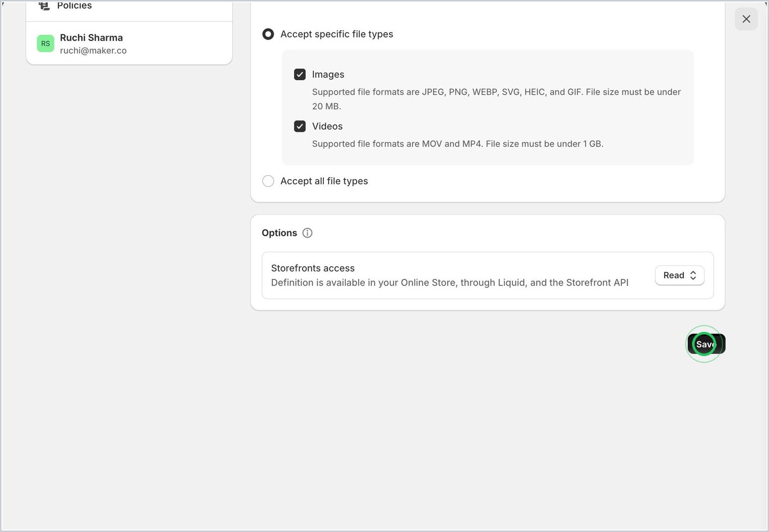Uncheck the Images checkbox

click(300, 74)
